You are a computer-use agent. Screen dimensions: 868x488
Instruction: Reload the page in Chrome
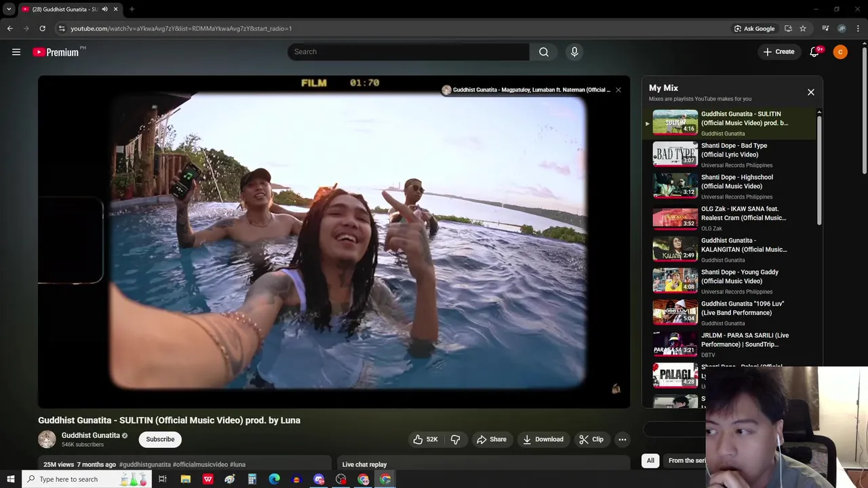(42, 28)
